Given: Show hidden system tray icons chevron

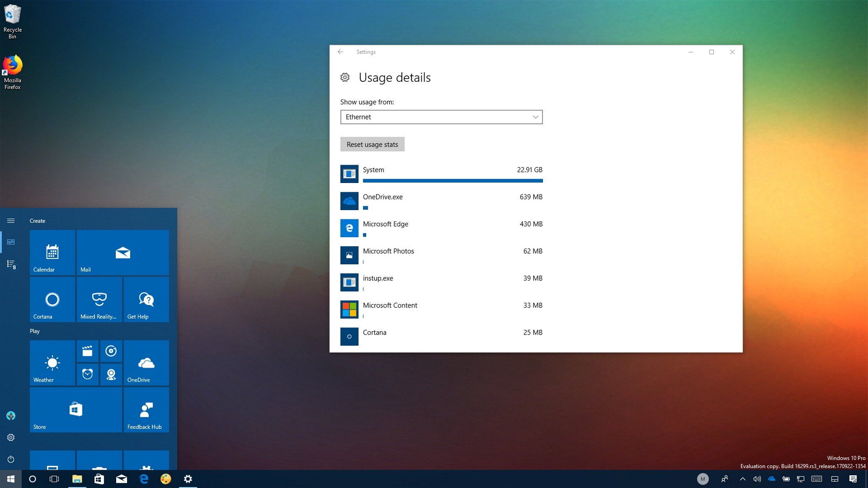Looking at the screenshot, I should [x=743, y=479].
